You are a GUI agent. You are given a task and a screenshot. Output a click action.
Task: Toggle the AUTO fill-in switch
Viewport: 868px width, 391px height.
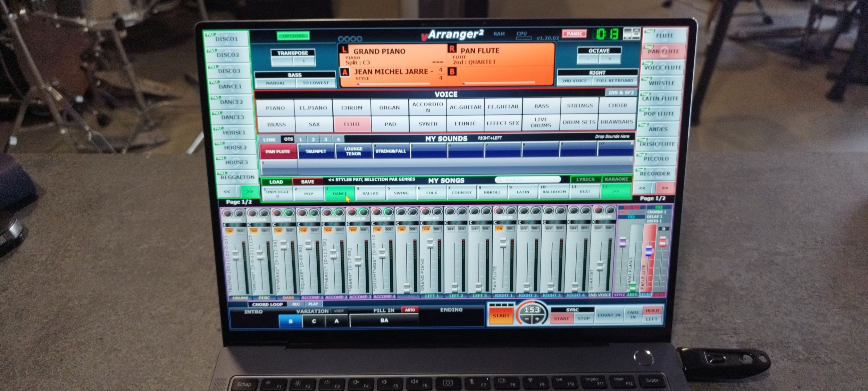pyautogui.click(x=410, y=310)
